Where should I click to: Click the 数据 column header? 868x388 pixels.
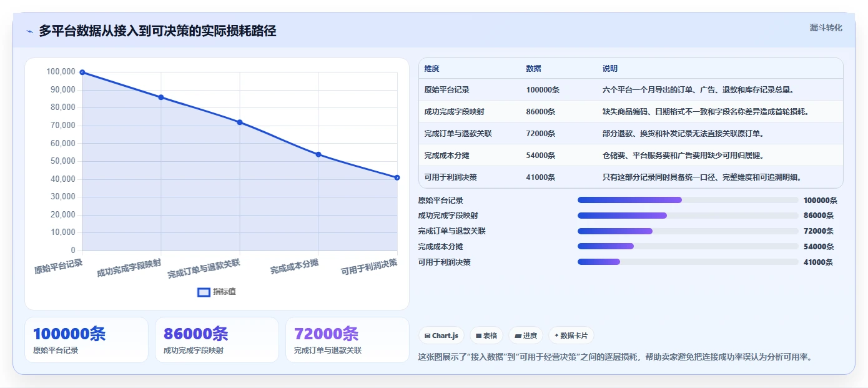coord(533,69)
